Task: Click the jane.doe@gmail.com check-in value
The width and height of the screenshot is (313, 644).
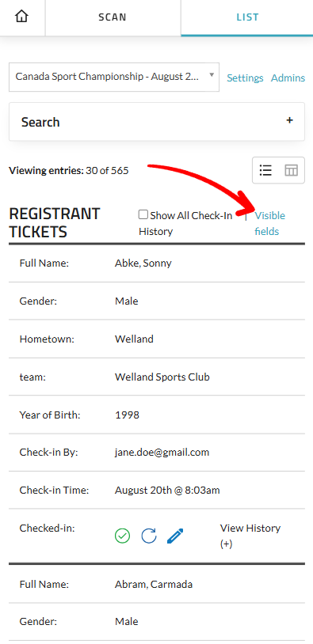Action: [x=162, y=453]
